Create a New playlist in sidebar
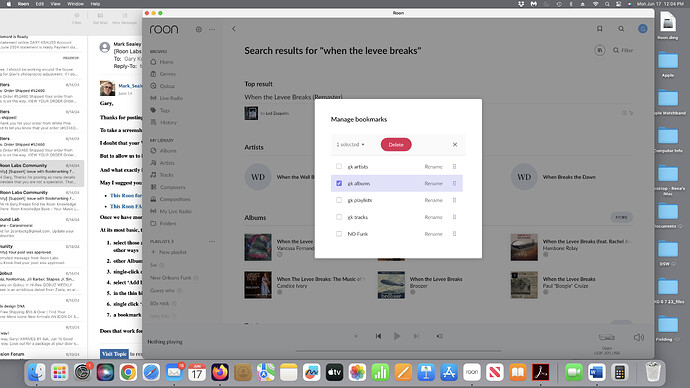This screenshot has width=690, height=388. (169, 253)
